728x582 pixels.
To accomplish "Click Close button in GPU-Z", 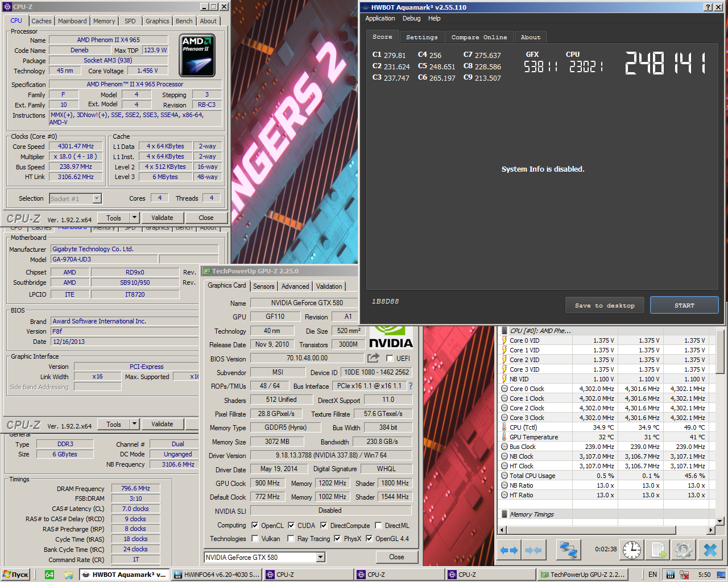I will (396, 557).
